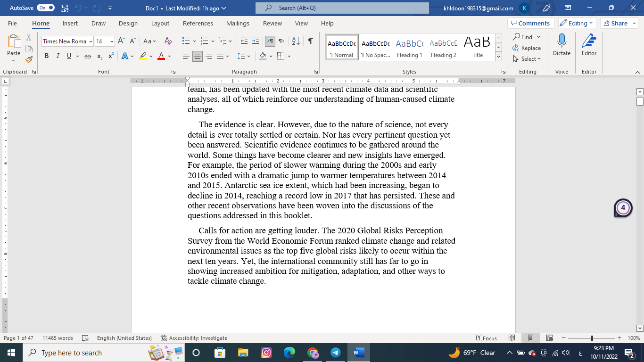Image resolution: width=644 pixels, height=362 pixels.
Task: Open the Editing mode dropdown
Action: (578, 23)
